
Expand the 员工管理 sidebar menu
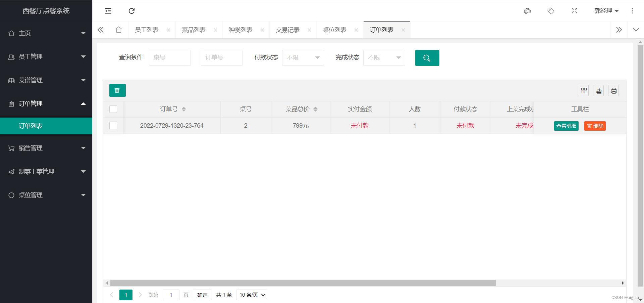coord(46,56)
